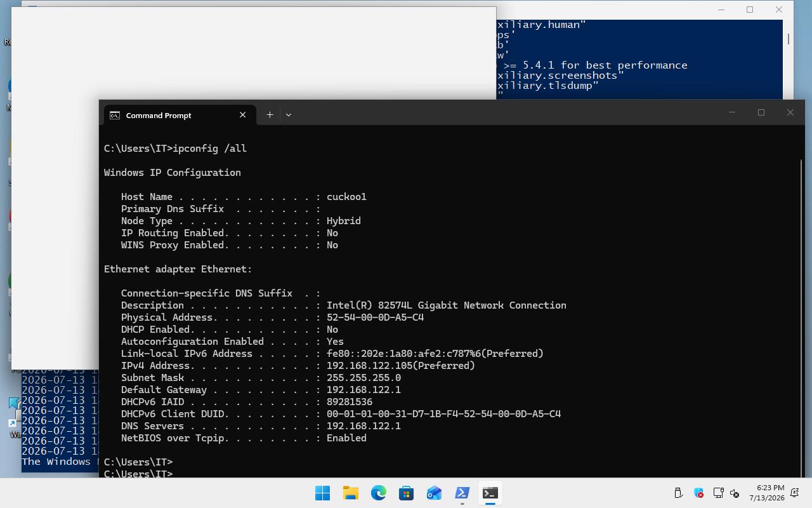Click 'Enabled' on the NetBIOS over Tcpip row
Viewport: 812px width, 508px height.
[x=346, y=438]
